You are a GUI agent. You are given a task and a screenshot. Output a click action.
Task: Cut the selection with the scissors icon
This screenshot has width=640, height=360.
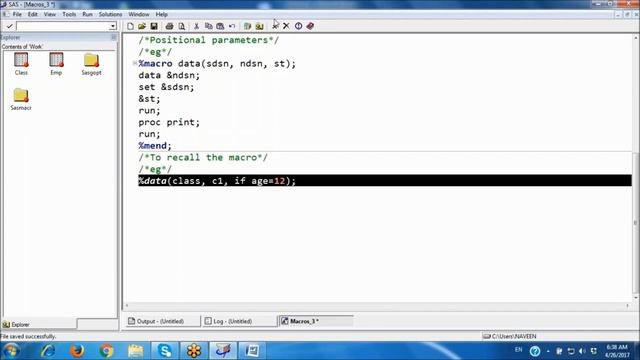(x=196, y=26)
